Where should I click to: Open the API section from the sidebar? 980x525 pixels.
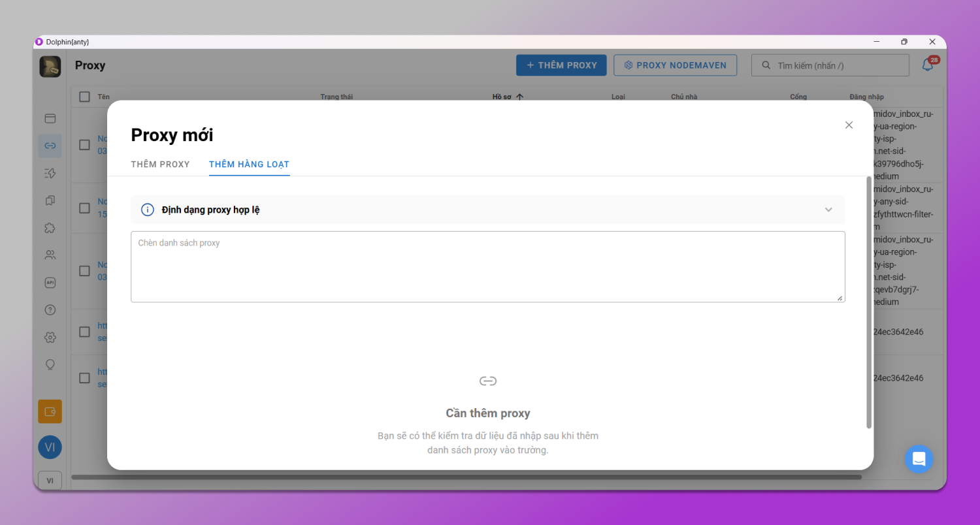(x=50, y=282)
